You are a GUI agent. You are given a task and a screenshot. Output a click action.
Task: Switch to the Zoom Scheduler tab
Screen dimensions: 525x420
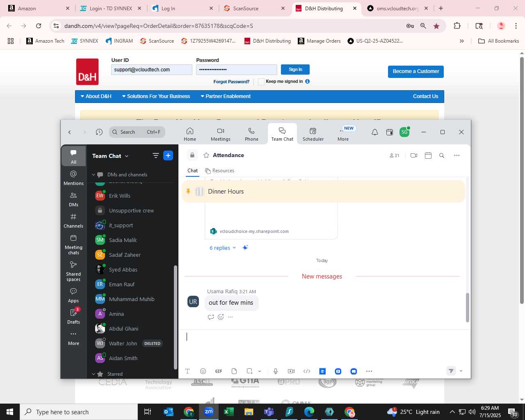[313, 134]
